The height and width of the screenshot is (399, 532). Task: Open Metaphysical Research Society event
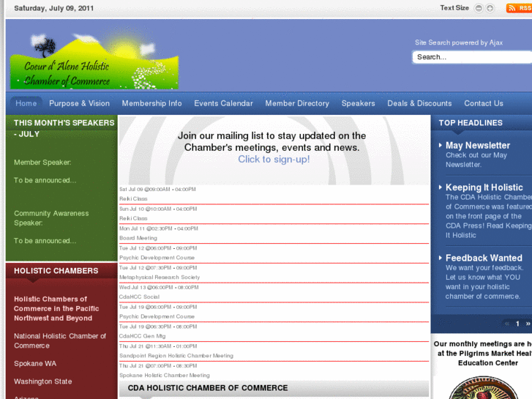tap(160, 277)
